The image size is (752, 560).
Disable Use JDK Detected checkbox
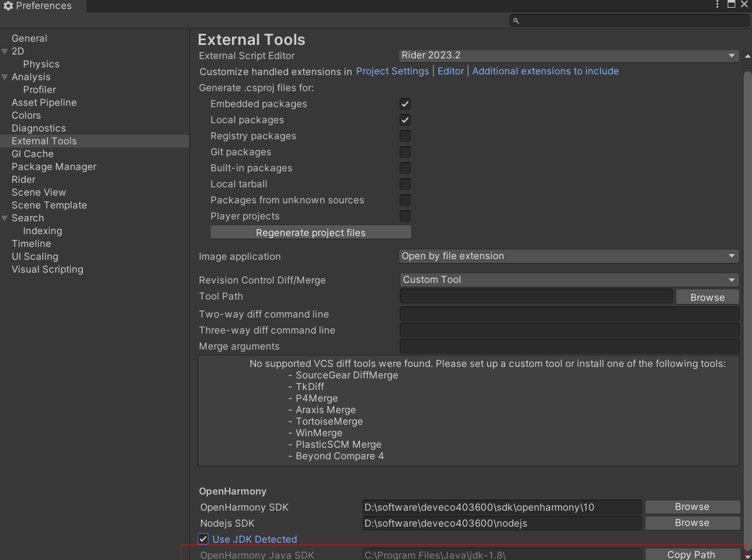click(203, 539)
